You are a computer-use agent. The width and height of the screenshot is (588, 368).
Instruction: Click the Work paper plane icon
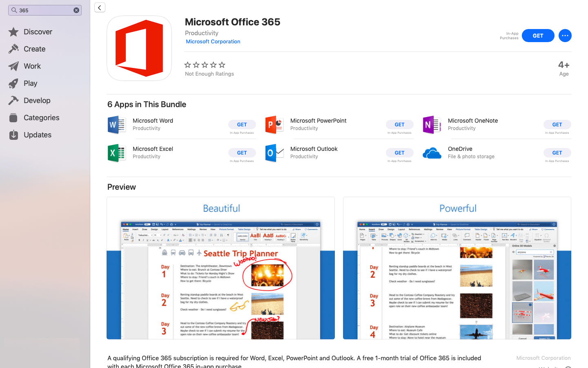pos(13,66)
